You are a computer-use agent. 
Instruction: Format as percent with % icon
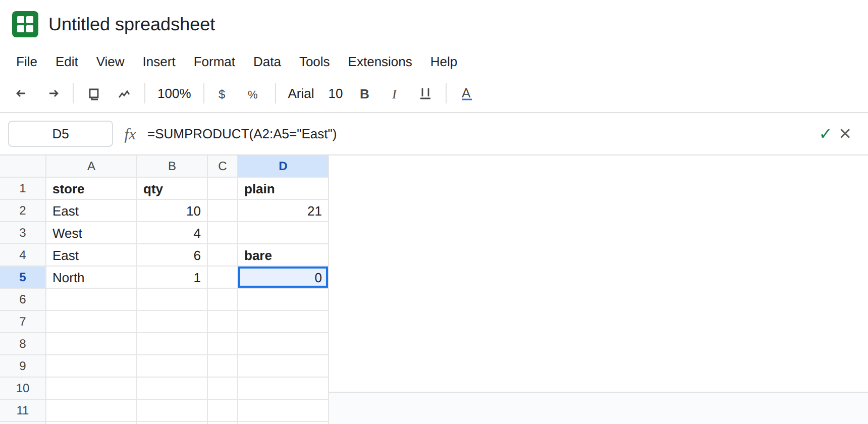[x=253, y=94]
